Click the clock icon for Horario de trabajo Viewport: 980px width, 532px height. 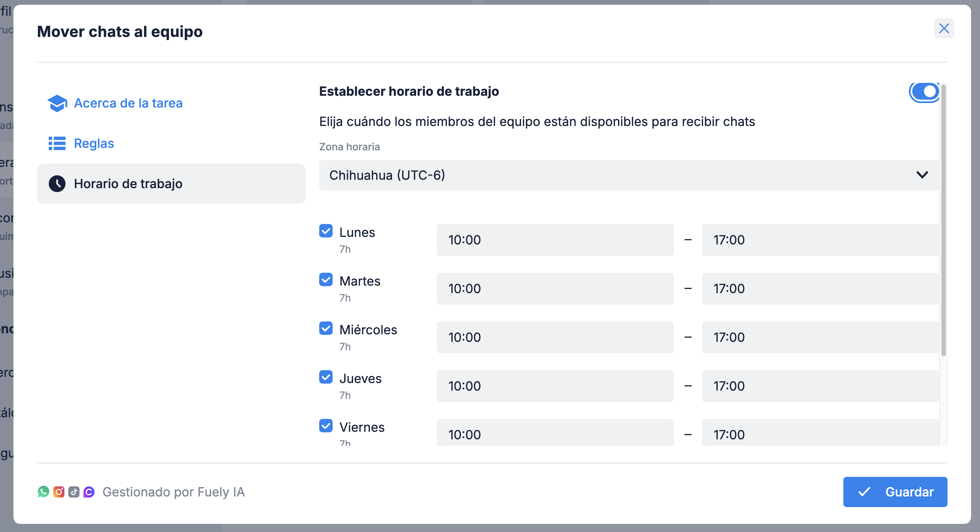(x=57, y=184)
